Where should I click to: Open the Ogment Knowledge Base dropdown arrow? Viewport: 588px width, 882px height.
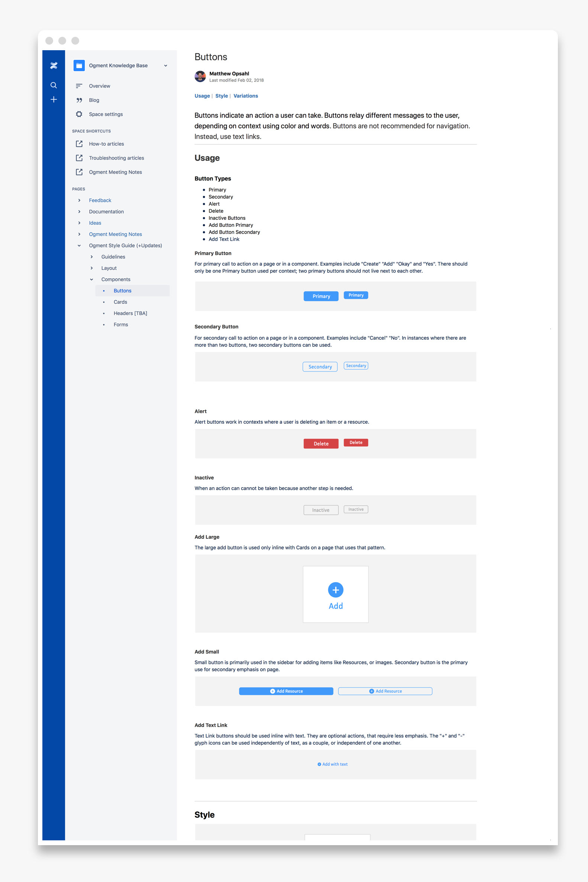coord(165,66)
